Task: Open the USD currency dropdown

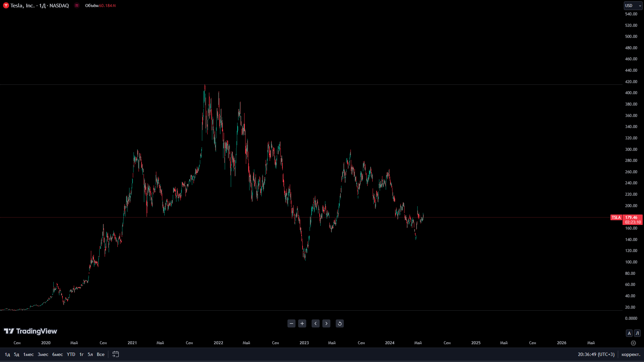Action: [x=633, y=6]
